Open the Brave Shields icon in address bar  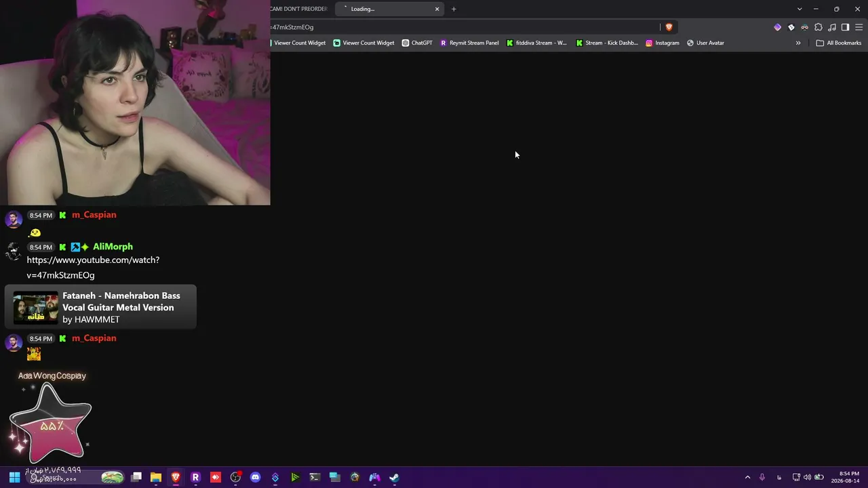669,27
